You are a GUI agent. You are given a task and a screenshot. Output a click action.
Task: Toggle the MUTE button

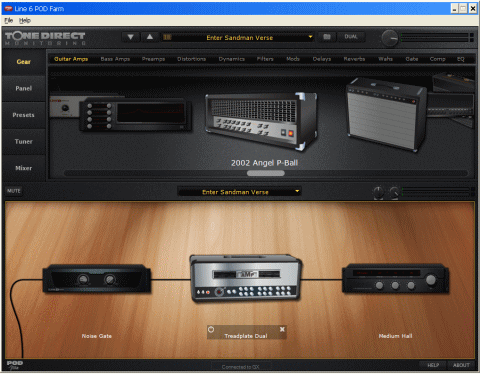click(x=14, y=191)
